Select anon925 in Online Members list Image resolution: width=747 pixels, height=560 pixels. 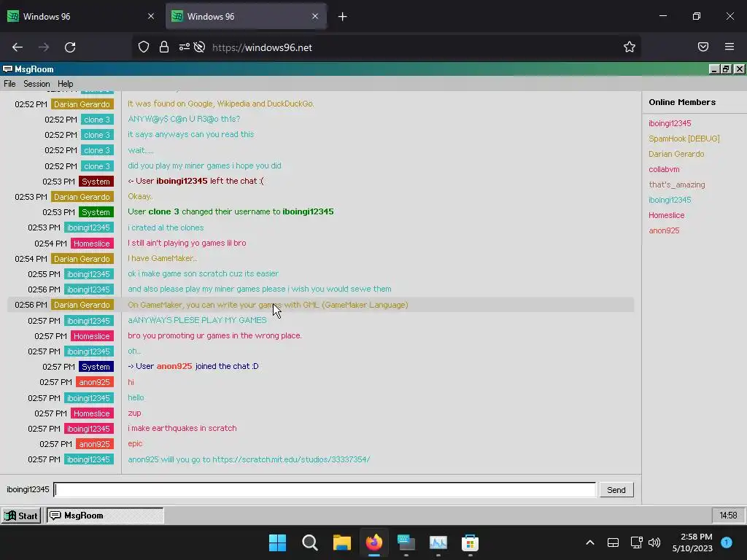[664, 230]
